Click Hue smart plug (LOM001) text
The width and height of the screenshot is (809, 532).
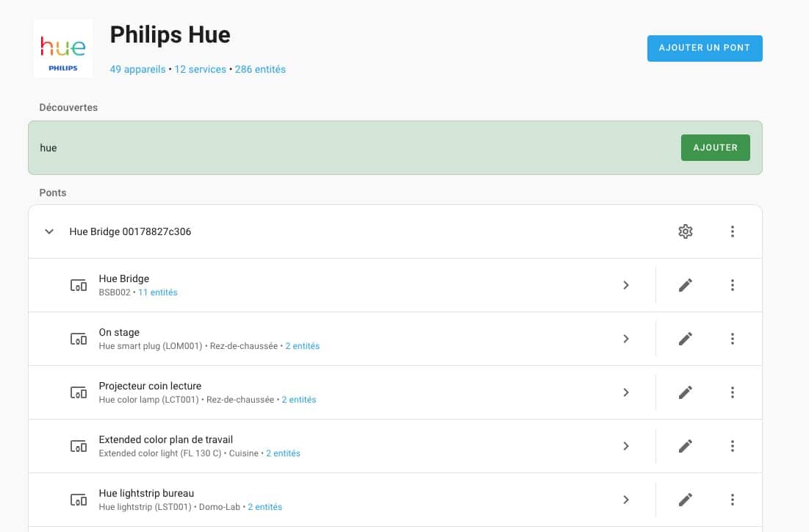[150, 345]
